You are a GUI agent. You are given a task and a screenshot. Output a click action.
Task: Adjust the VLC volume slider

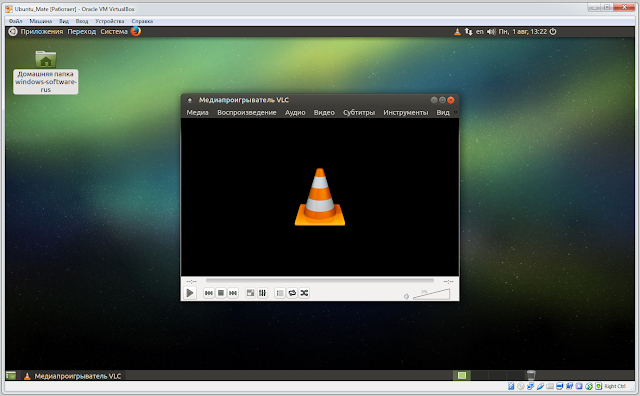[431, 294]
